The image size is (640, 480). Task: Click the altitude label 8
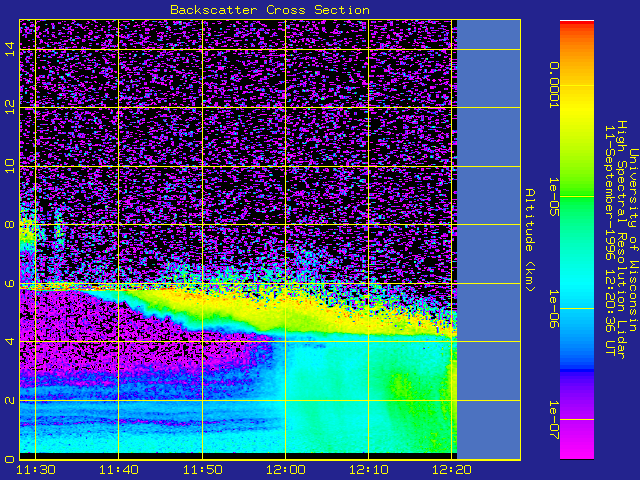coord(10,224)
